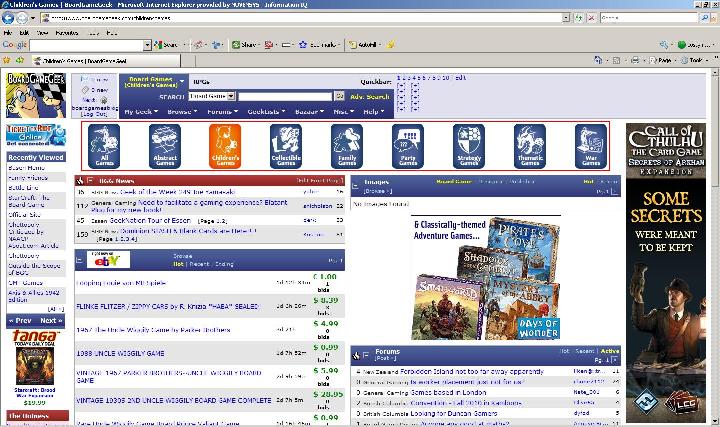Viewport: 720px width, 427px height.
Task: Click the BoardGameGeek logo
Action: [36, 95]
